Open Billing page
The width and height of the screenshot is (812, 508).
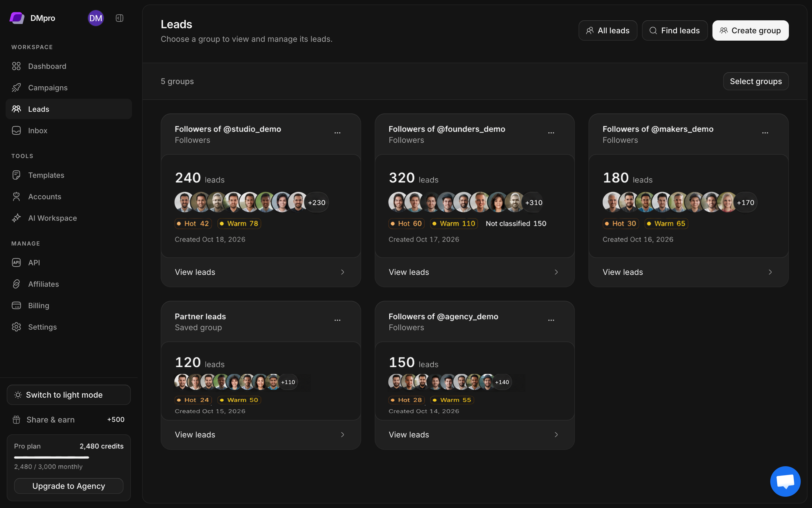pos(69,305)
